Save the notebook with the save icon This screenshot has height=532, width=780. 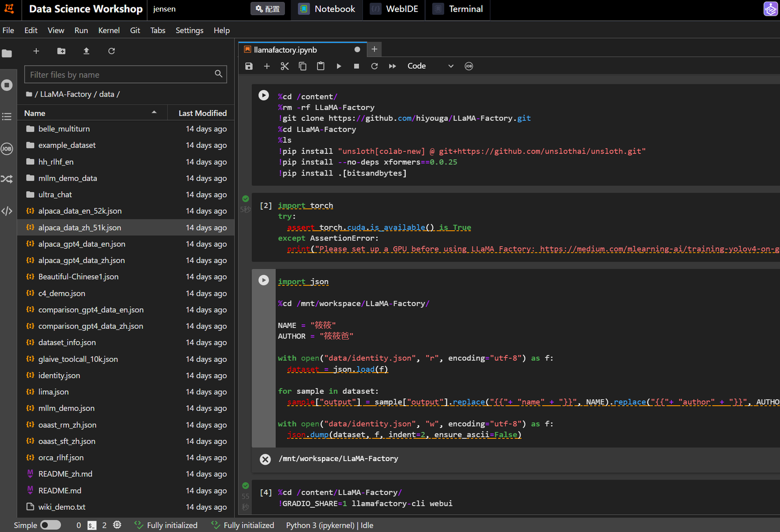point(249,66)
